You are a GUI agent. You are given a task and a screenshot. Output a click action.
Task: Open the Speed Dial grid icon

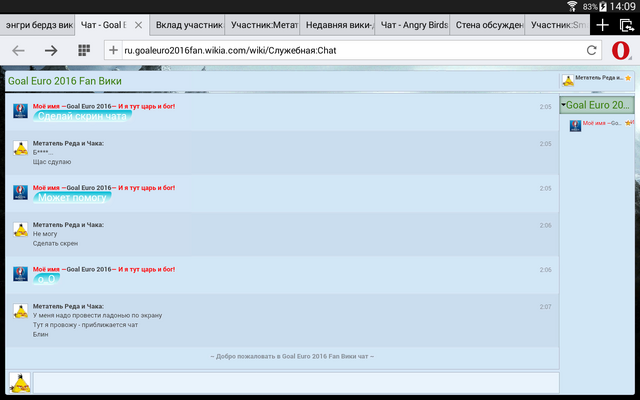pos(84,50)
